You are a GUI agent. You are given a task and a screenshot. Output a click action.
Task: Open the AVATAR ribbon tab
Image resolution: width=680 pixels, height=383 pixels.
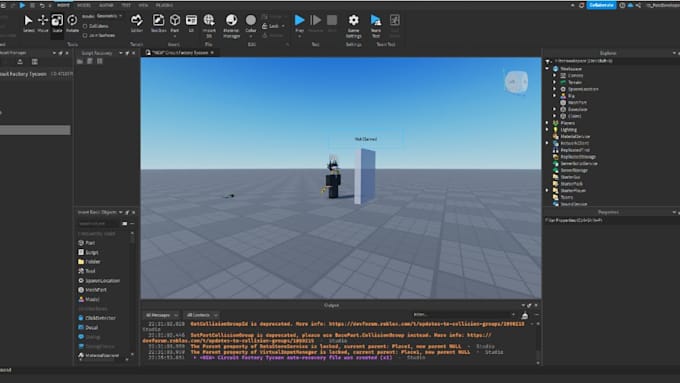pos(106,5)
